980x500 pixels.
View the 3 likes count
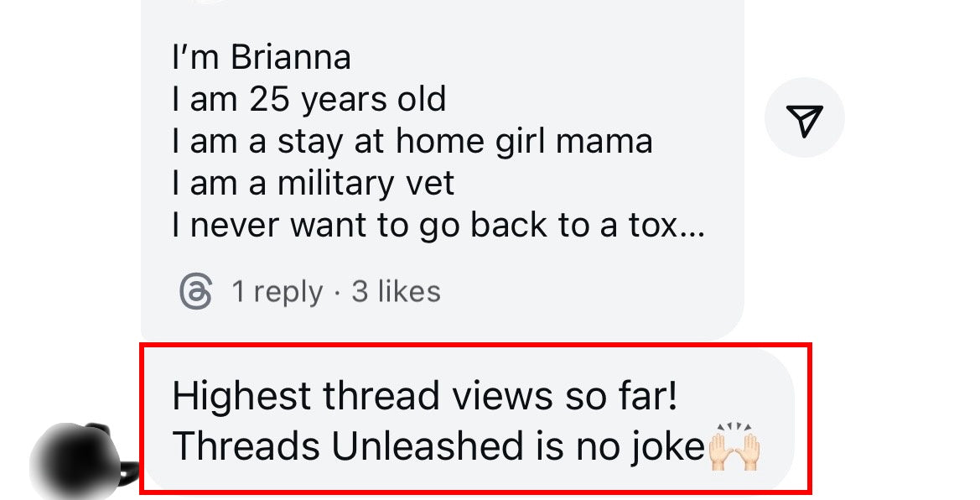(397, 292)
